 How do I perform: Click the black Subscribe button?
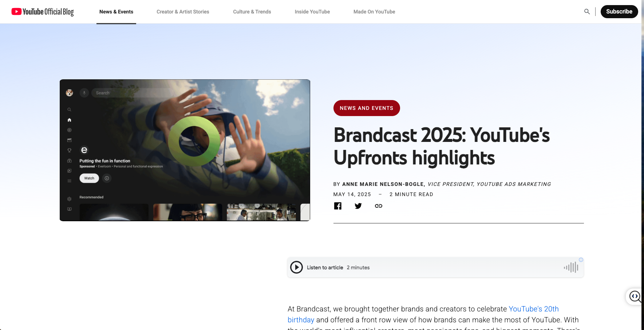619,12
